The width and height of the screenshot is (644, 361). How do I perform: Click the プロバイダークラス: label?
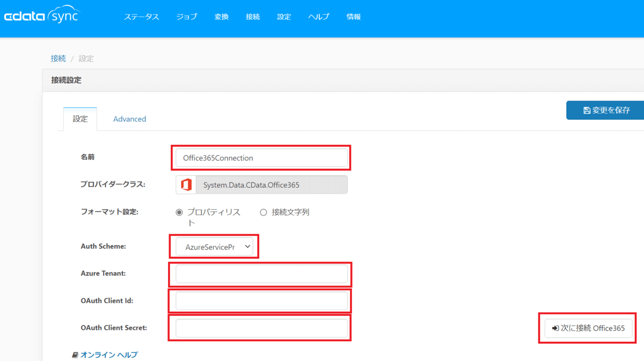coord(113,184)
